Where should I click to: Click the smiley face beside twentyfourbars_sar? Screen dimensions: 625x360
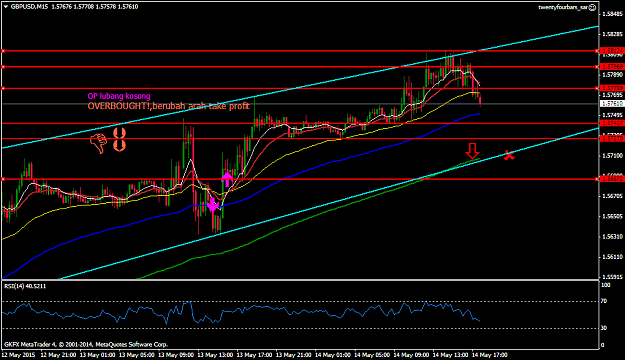(592, 7)
